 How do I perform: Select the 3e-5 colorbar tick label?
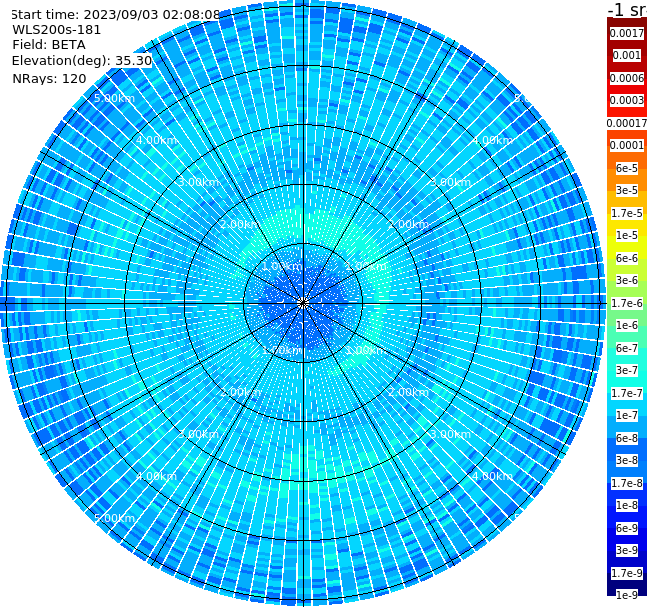pyautogui.click(x=627, y=190)
